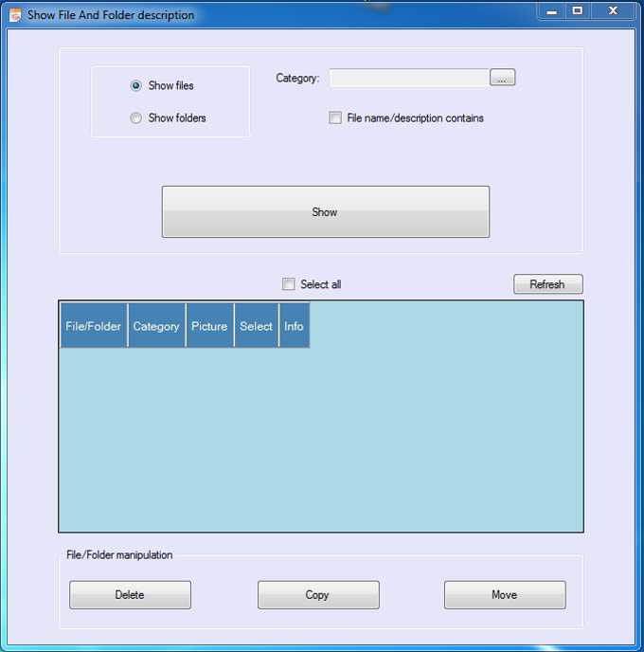Screen dimensions: 644x652
Task: Tick the Select all checkbox
Action: click(289, 284)
